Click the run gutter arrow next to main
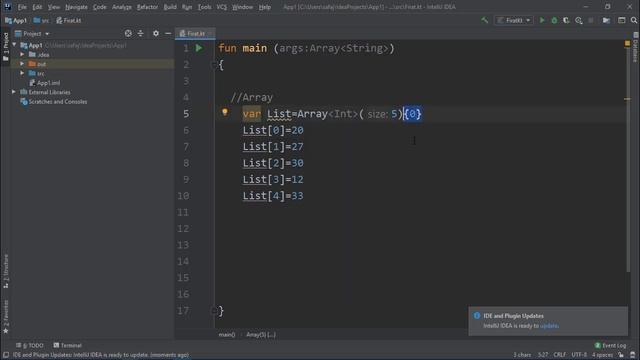 tap(199, 48)
